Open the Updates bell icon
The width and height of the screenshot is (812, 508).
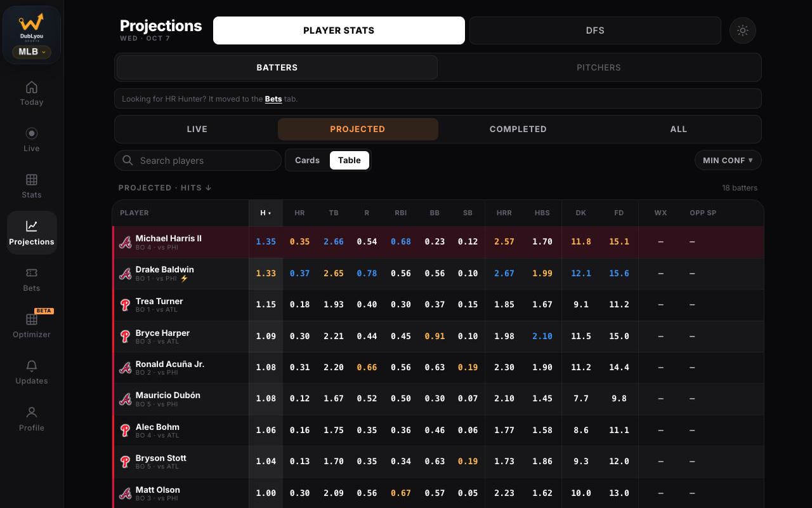tap(32, 366)
